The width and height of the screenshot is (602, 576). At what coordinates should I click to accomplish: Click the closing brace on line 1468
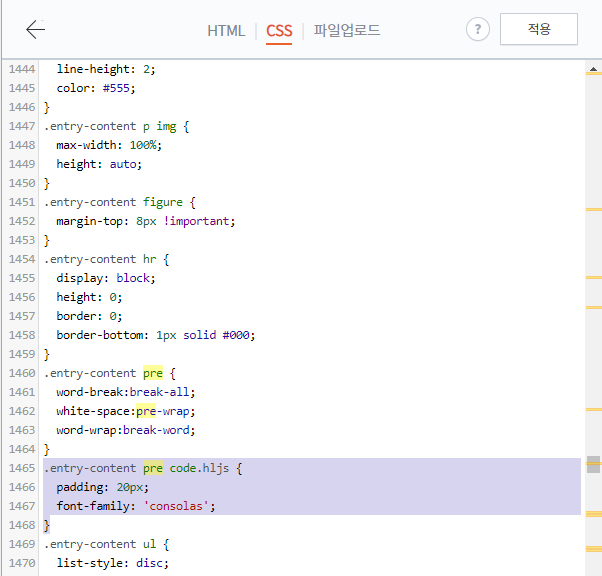pos(46,525)
